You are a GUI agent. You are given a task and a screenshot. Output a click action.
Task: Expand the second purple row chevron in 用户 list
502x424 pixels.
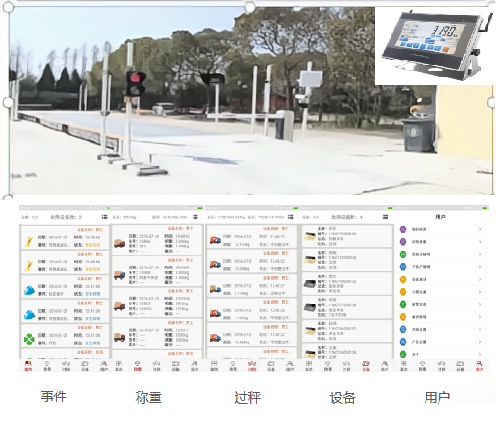480,242
